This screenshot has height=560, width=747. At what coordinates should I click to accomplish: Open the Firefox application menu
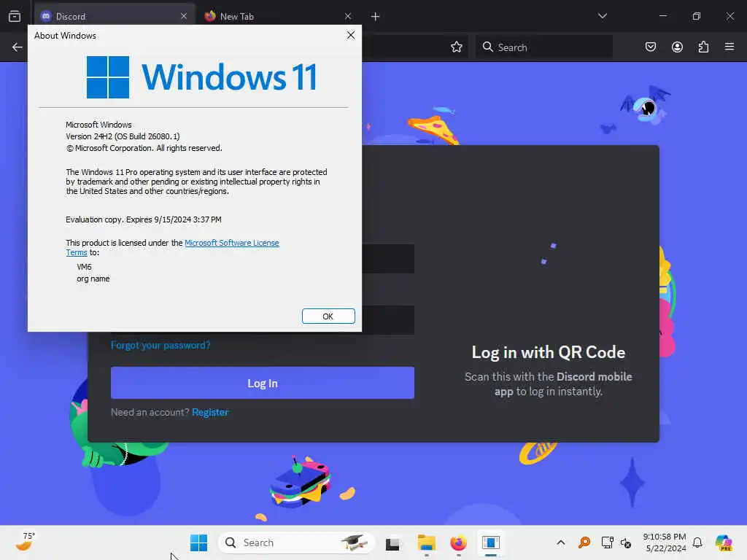pos(729,47)
